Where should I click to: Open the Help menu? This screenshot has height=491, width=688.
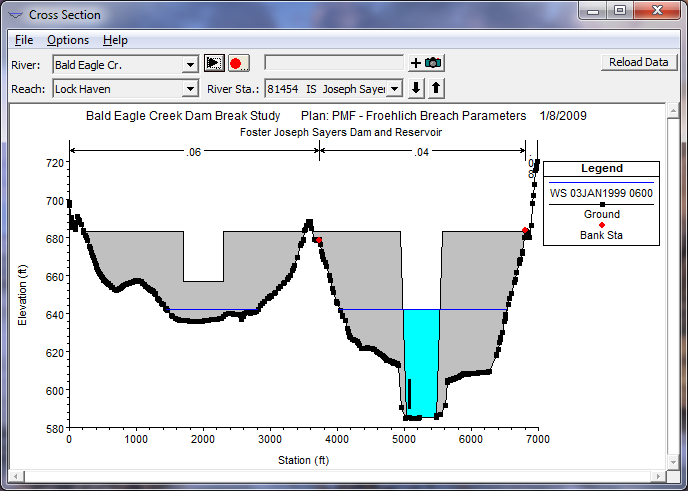coord(115,40)
